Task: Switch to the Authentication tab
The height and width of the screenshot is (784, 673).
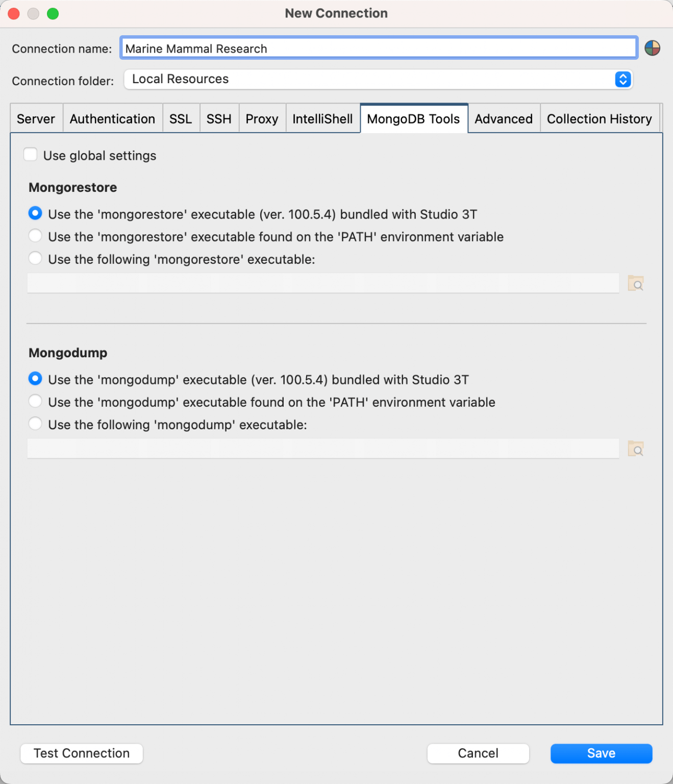Action: click(112, 118)
